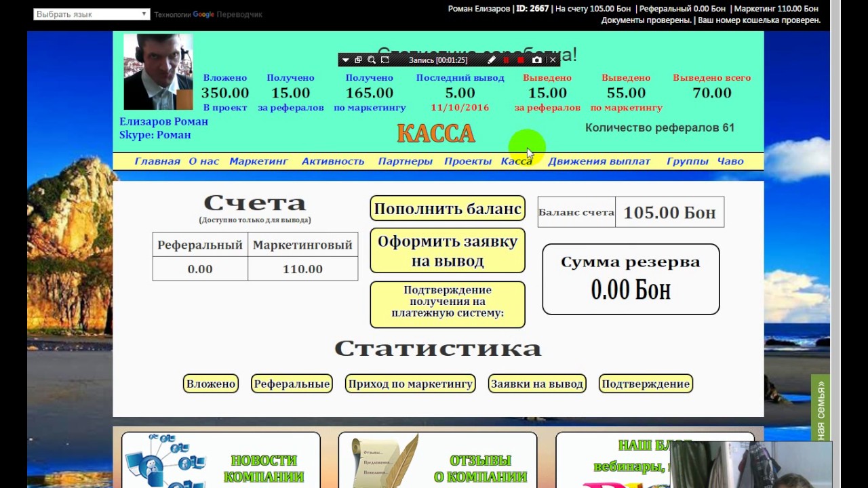Open the НОВОСТИ КОМПАНИИ link
868x488 pixels.
point(264,469)
